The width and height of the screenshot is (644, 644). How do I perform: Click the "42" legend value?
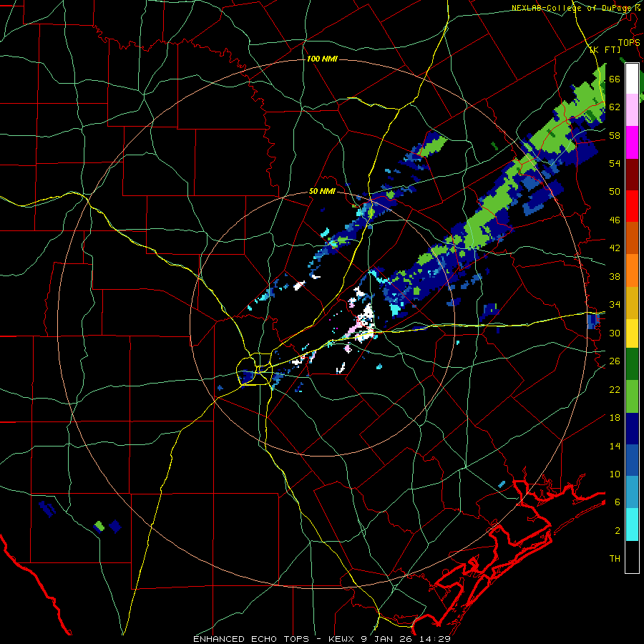[x=615, y=248]
